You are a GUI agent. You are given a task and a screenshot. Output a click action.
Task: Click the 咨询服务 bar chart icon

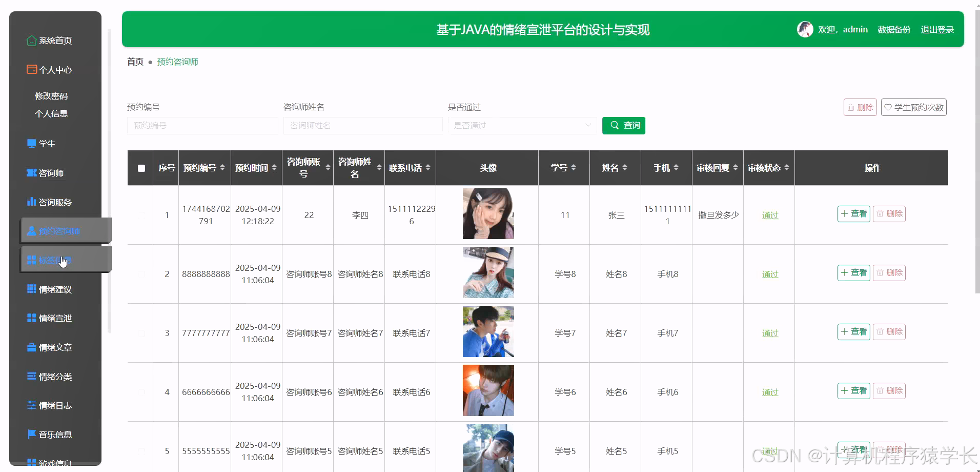32,202
